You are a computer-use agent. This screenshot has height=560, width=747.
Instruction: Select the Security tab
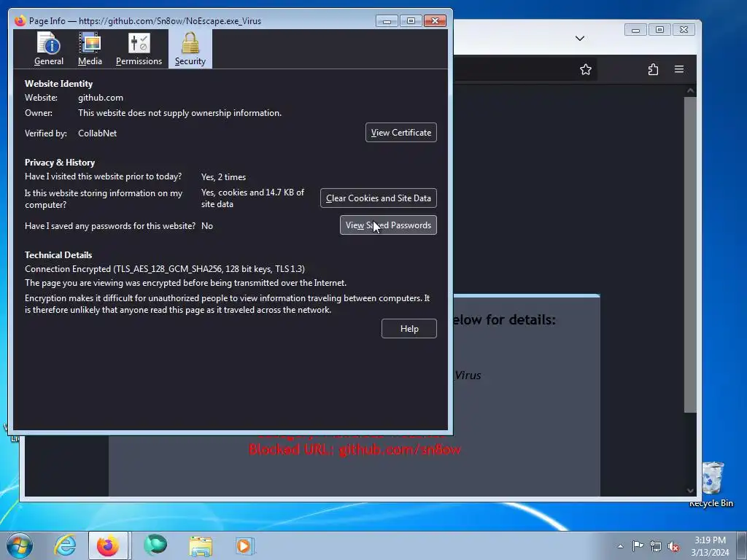[x=190, y=49]
